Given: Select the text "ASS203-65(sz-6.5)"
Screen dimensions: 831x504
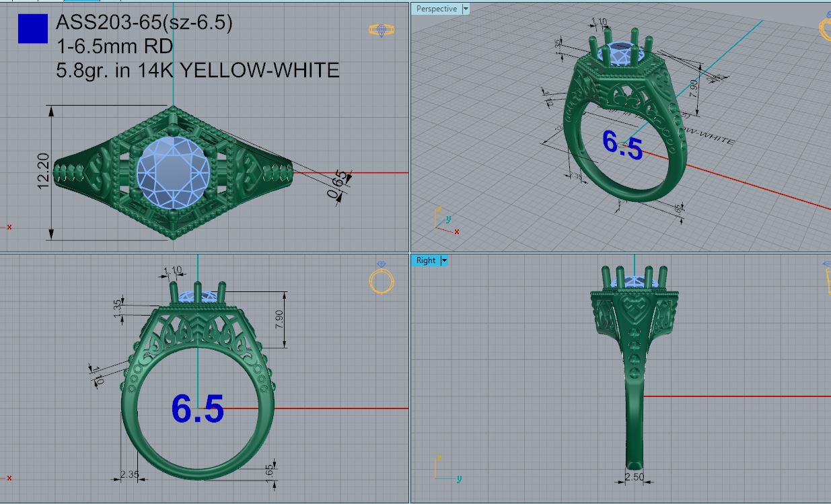Looking at the screenshot, I should pyautogui.click(x=144, y=23).
